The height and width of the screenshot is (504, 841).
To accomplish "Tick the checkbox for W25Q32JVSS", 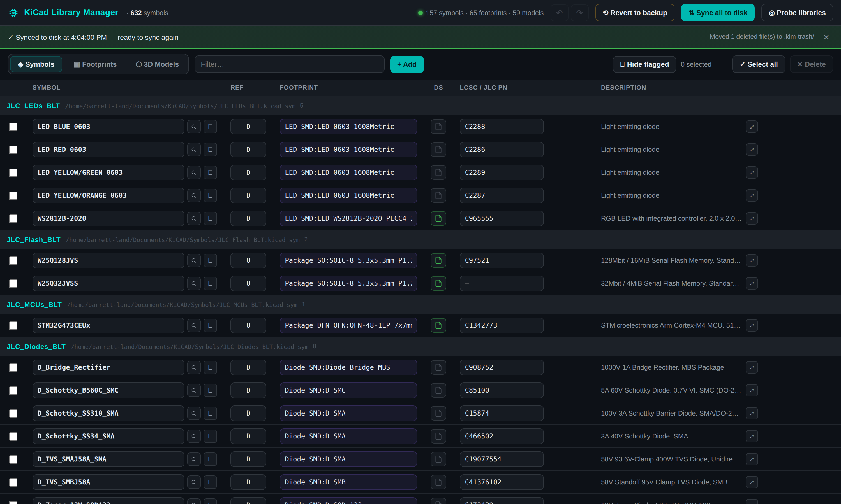I will point(13,284).
